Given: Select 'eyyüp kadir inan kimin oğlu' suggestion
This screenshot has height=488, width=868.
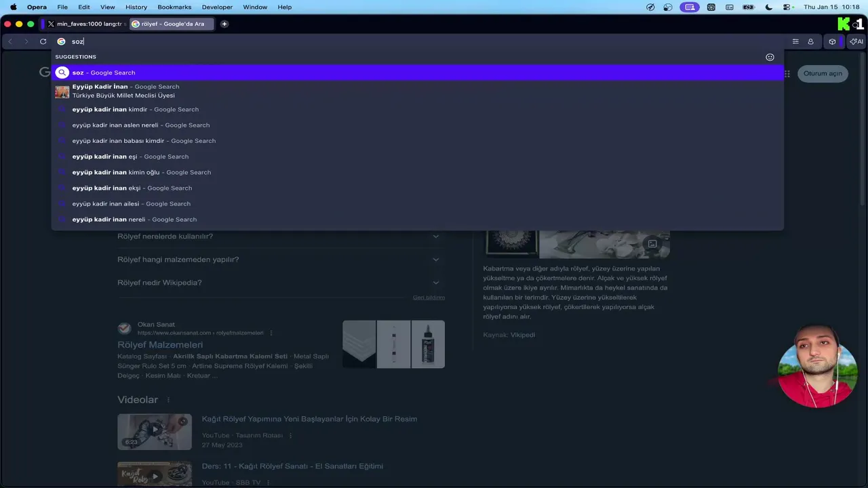Looking at the screenshot, I should (x=418, y=172).
